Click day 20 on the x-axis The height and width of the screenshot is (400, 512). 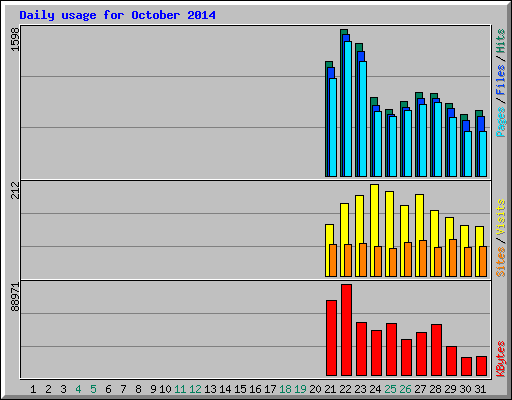[x=315, y=389]
